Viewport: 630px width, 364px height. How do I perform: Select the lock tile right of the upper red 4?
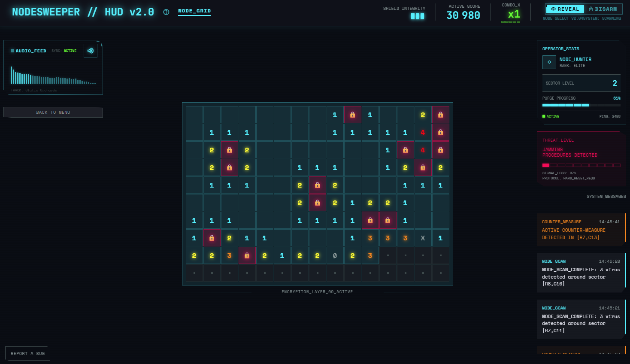(441, 133)
